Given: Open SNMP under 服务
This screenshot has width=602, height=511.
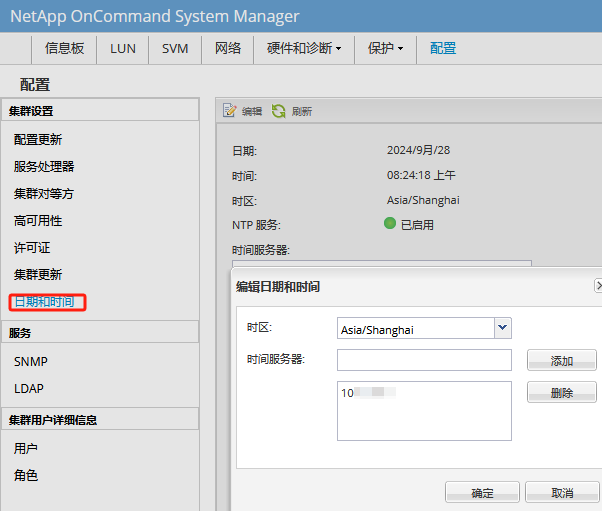Looking at the screenshot, I should click(31, 361).
